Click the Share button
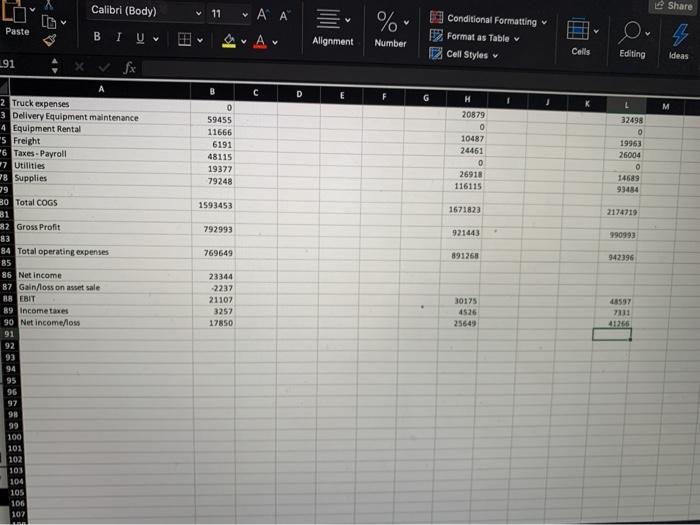Screen dimensions: 700x525 click(x=673, y=6)
